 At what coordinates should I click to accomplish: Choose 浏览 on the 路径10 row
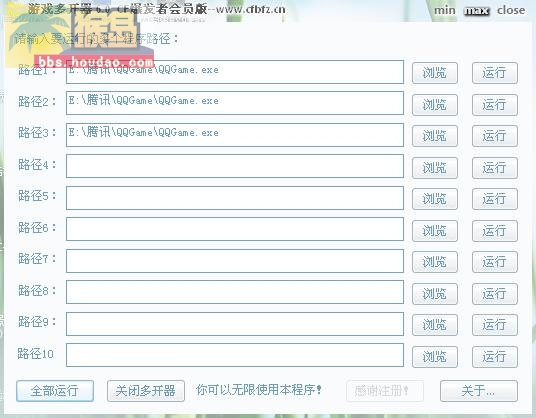tap(434, 357)
